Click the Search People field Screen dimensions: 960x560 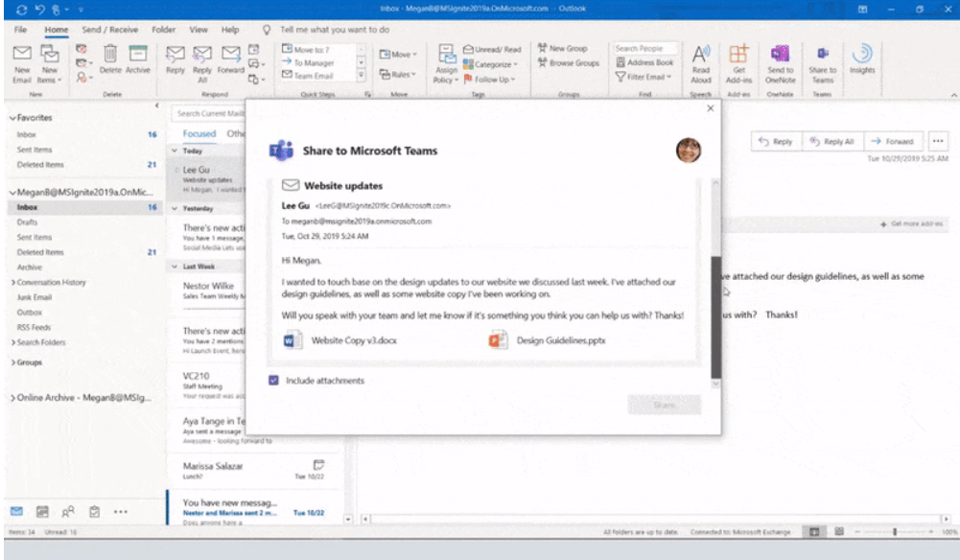point(645,48)
